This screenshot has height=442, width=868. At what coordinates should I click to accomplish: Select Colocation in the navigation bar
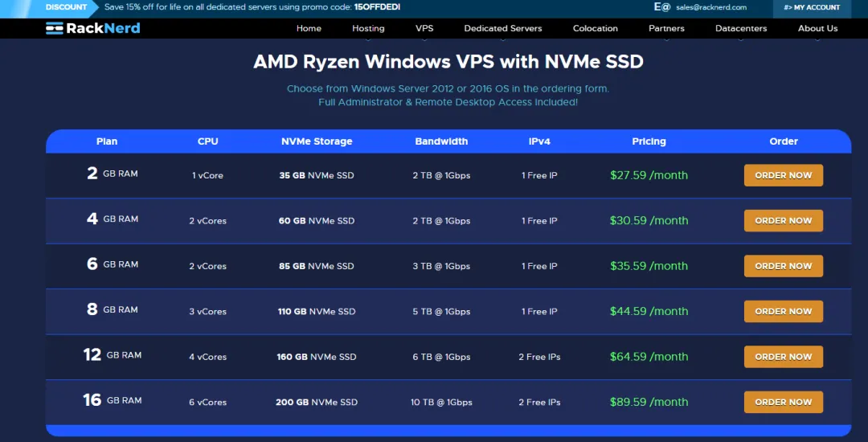point(596,28)
